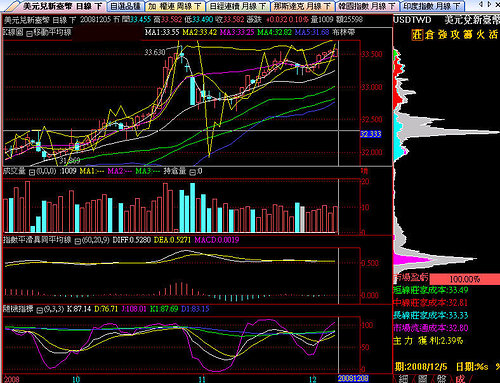This screenshot has width=500, height=383.
Task: Select the 莊 button in the right panel
Action: [x=417, y=35]
